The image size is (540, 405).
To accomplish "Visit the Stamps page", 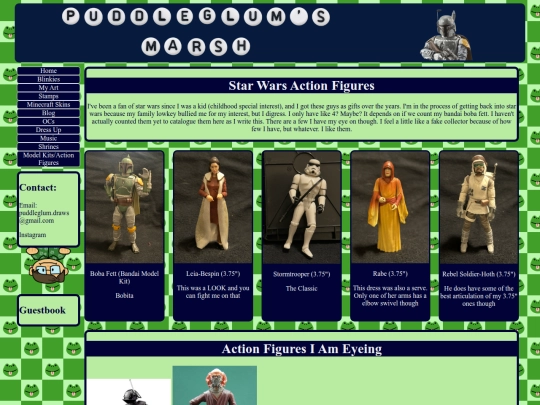I will coord(49,96).
